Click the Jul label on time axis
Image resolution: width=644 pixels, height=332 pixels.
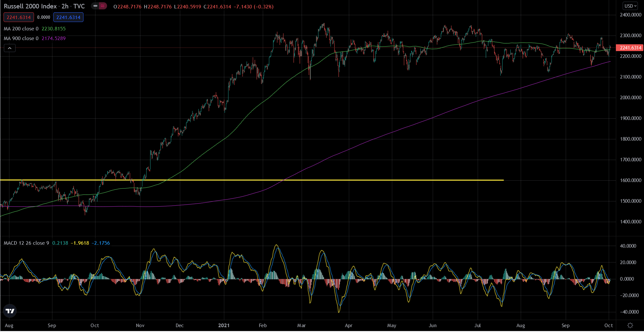point(478,326)
